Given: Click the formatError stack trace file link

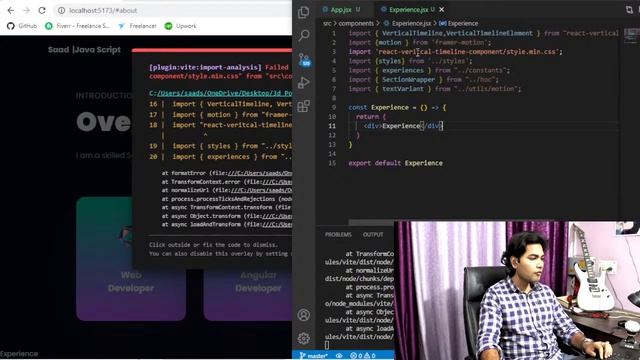Looking at the screenshot, I should click(x=260, y=173).
